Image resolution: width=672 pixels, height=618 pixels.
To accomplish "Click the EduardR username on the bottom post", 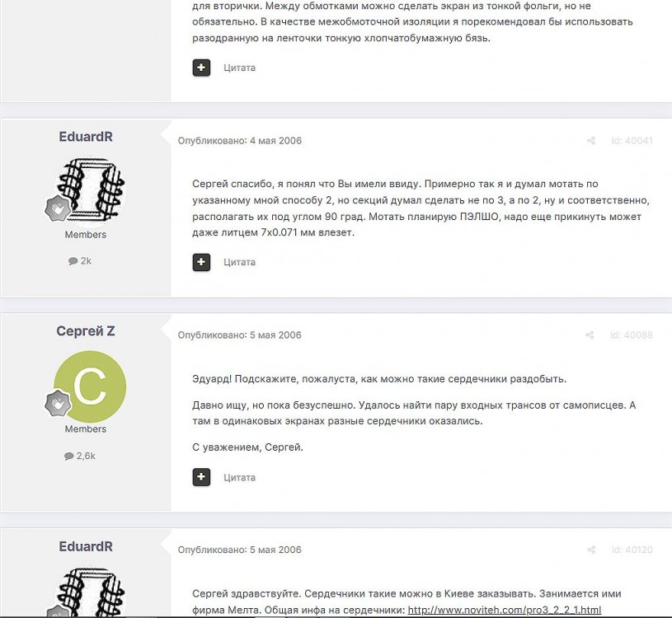I will [x=86, y=546].
